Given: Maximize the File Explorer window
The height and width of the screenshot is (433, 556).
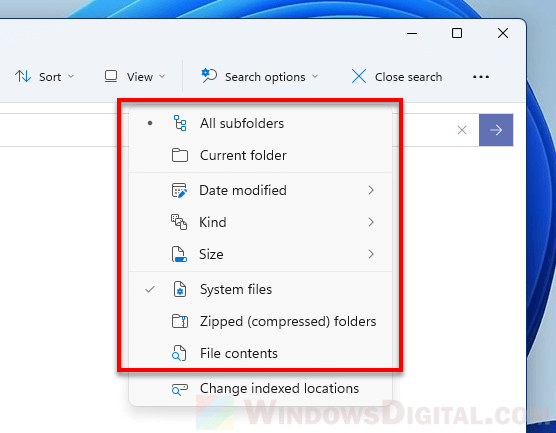Looking at the screenshot, I should (x=457, y=33).
